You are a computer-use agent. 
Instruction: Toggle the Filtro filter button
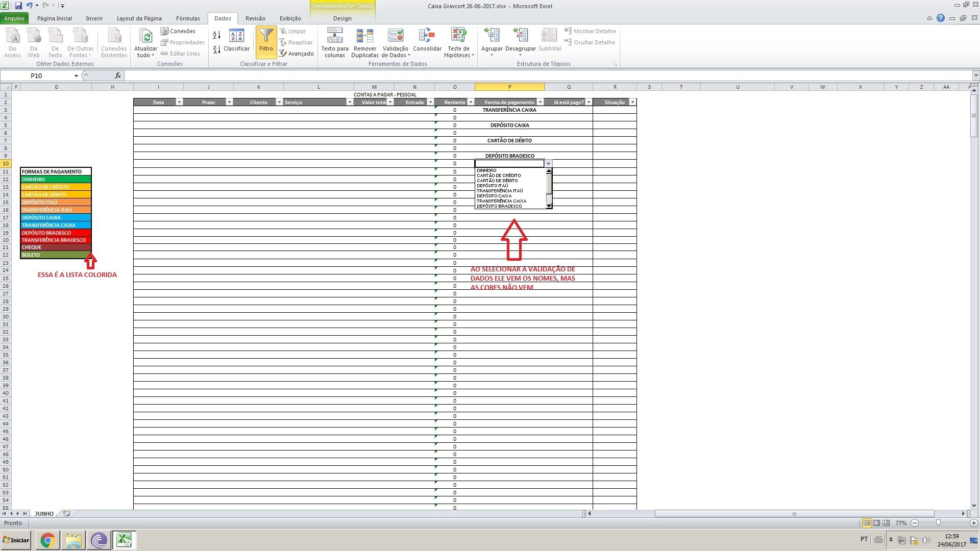(266, 42)
